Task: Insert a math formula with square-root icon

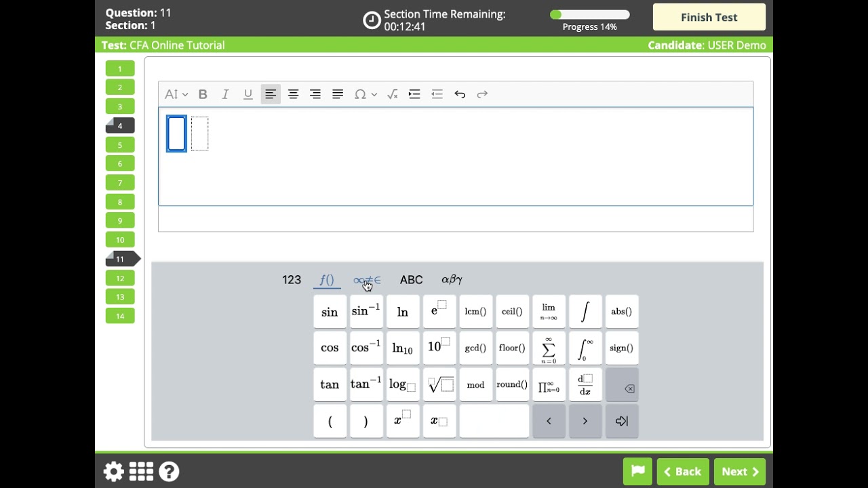Action: point(392,94)
